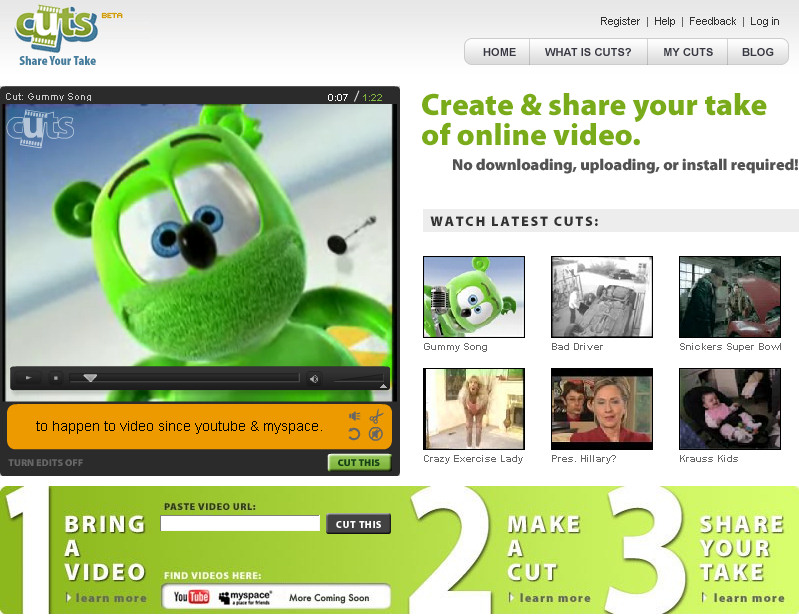The image size is (799, 616).
Task: Click the 1:22 total duration display
Action: (x=372, y=97)
